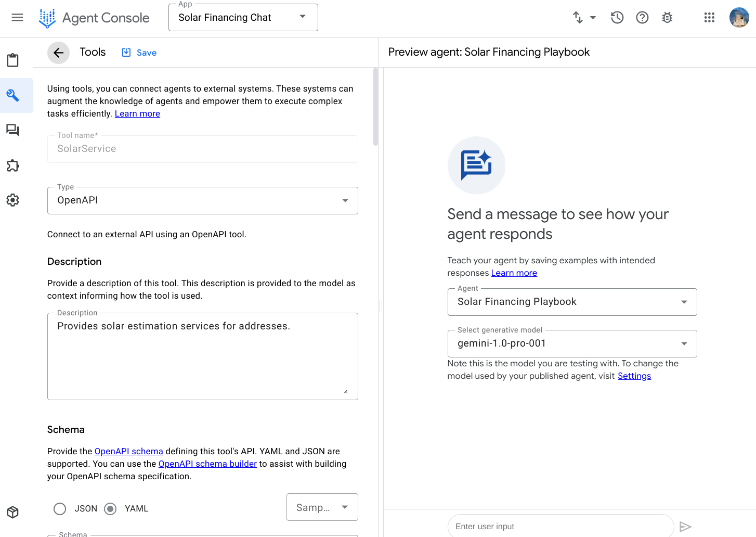Viewport: 756px width, 537px height.
Task: Click the description textarea resize grip
Action: 346,391
